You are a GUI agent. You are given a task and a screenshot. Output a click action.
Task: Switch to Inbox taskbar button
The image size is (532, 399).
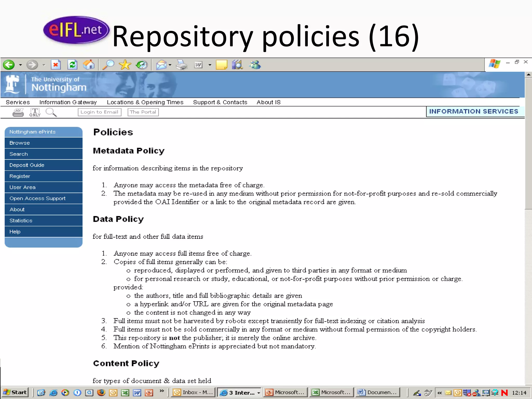[x=193, y=393]
